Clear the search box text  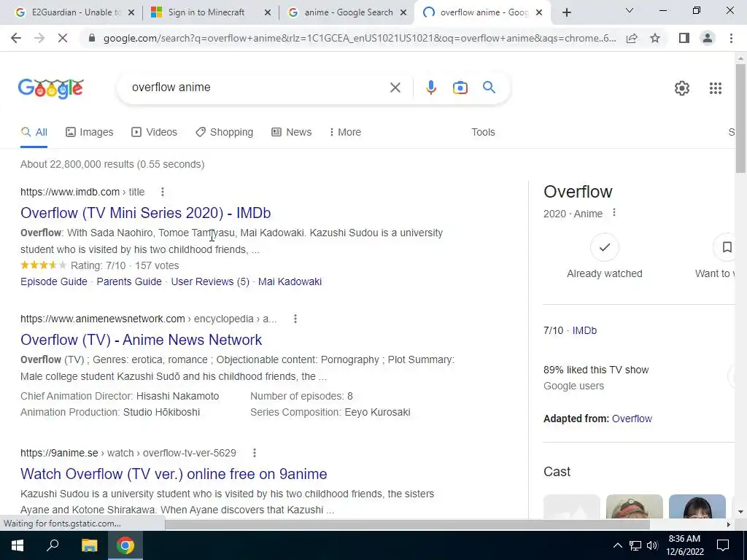tap(395, 87)
